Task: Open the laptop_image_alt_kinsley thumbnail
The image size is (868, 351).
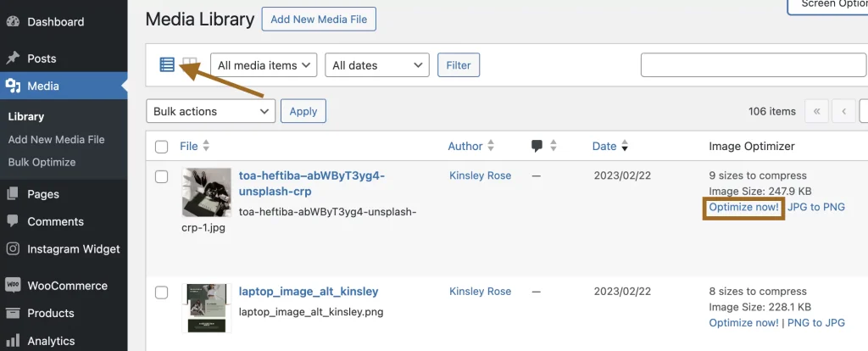Action: click(x=206, y=308)
